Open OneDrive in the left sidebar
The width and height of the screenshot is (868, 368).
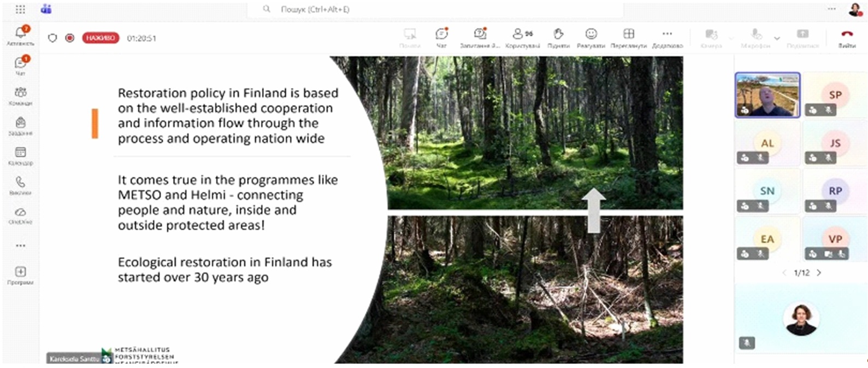pos(21,215)
